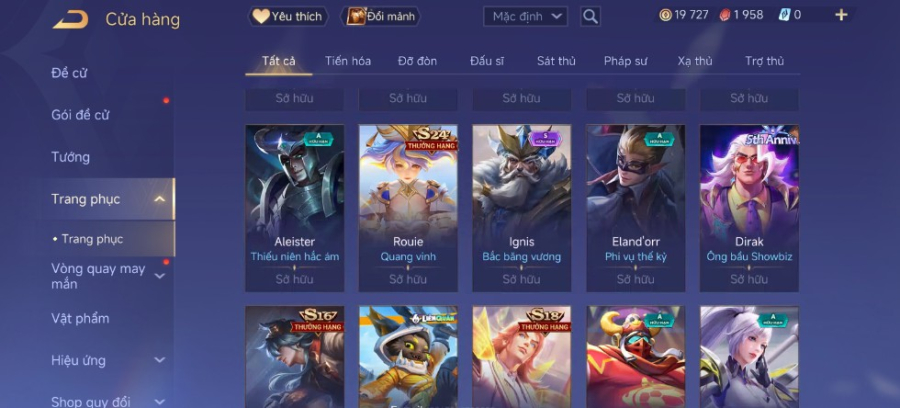Click the blue coupon ticket icon

(x=784, y=15)
